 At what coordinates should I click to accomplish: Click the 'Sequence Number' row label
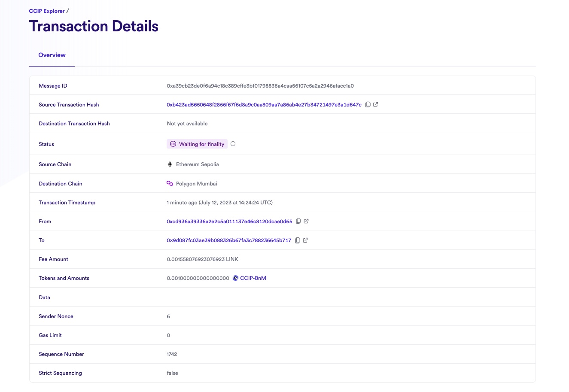tap(61, 354)
